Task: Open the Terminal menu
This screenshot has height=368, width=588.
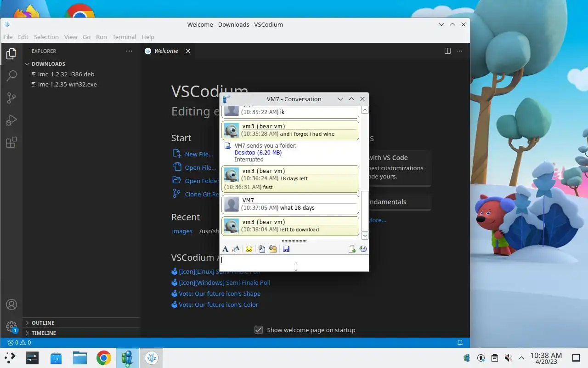Action: point(124,37)
